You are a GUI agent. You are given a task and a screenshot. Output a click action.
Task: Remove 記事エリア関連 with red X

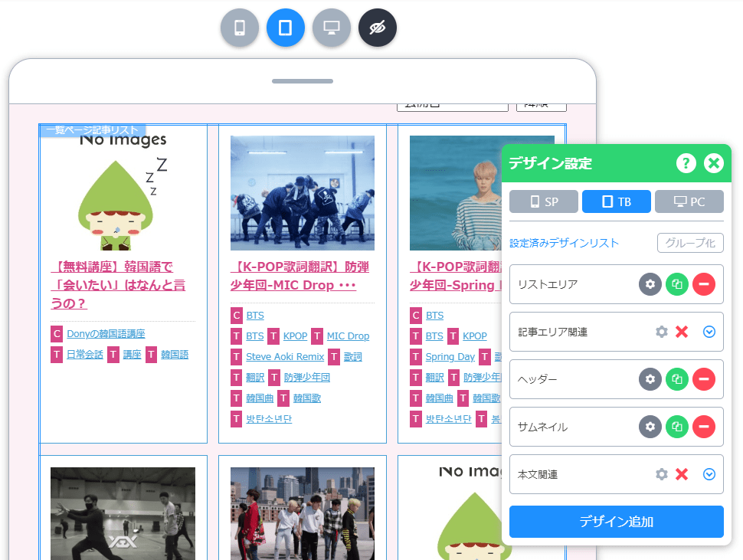point(682,332)
